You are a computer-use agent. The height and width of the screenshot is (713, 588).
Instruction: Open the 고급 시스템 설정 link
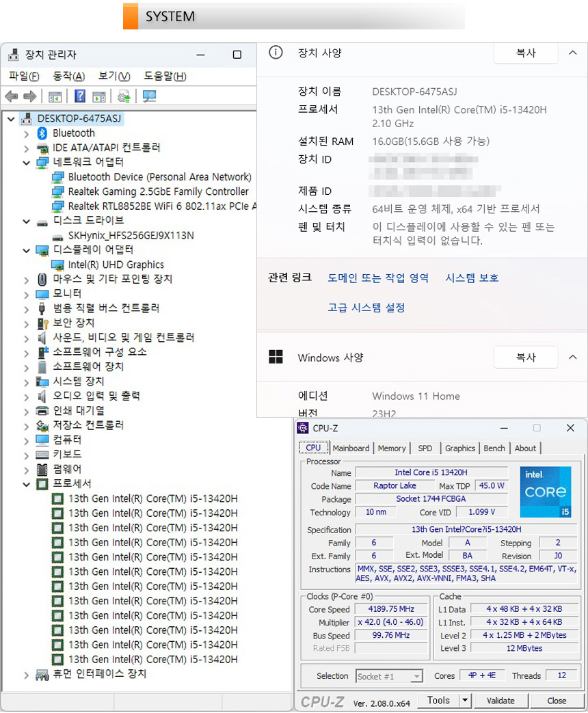click(366, 308)
